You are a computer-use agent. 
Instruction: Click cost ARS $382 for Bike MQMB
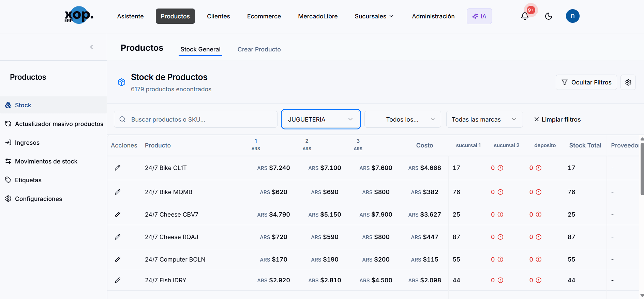424,192
